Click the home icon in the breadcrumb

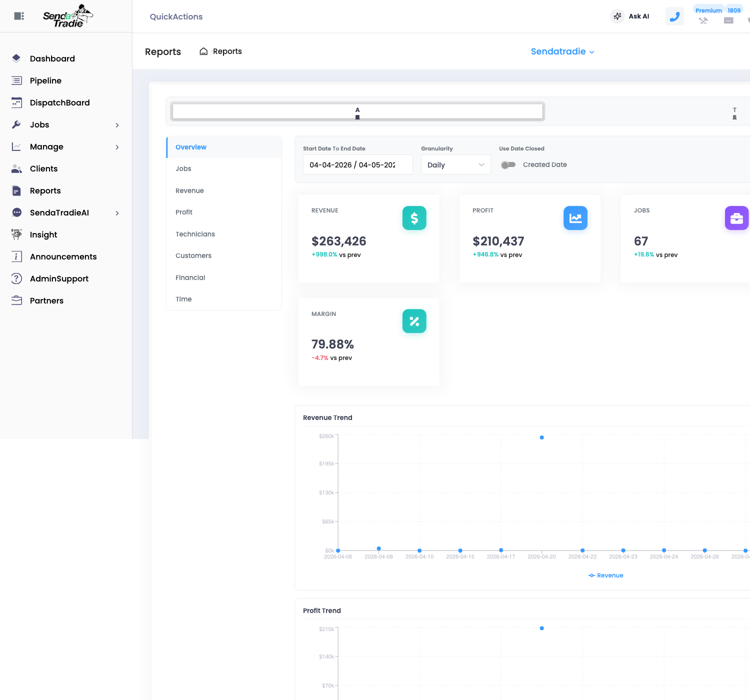203,51
